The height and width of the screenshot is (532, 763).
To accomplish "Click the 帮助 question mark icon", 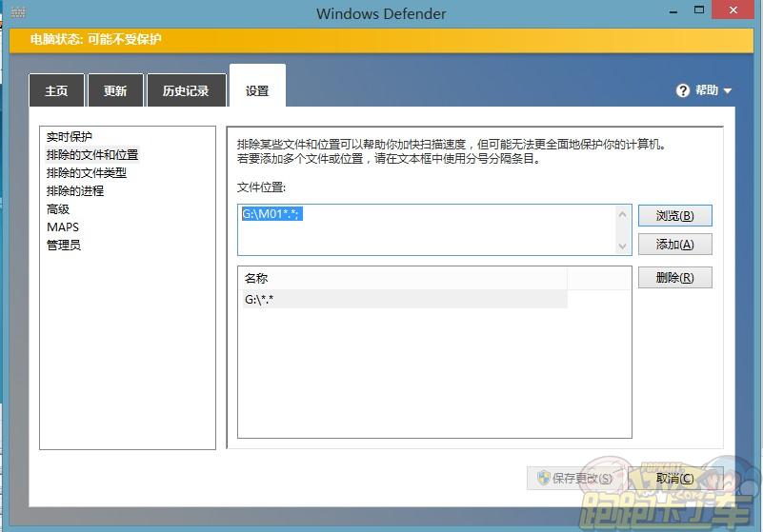I will point(683,90).
